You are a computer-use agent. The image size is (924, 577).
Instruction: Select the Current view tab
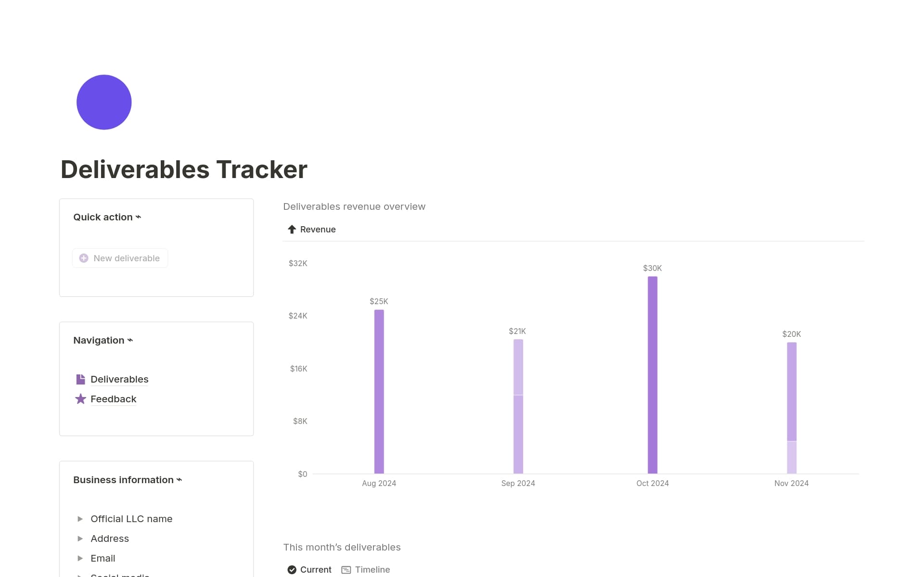point(315,569)
